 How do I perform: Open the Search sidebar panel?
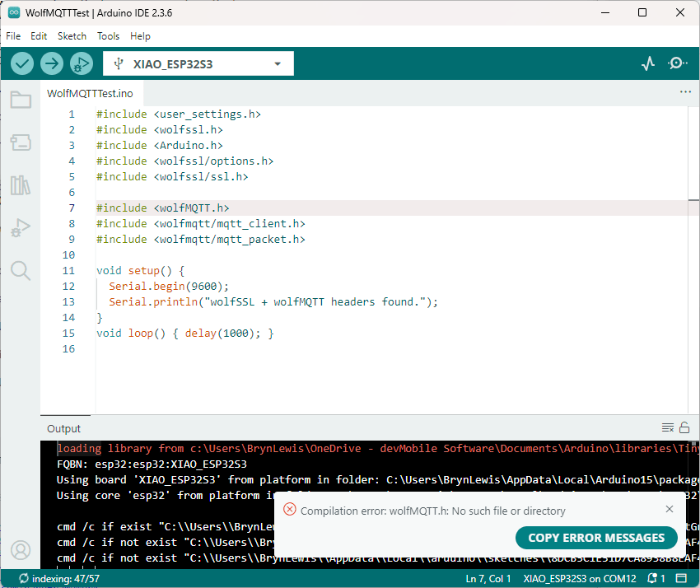tap(21, 270)
